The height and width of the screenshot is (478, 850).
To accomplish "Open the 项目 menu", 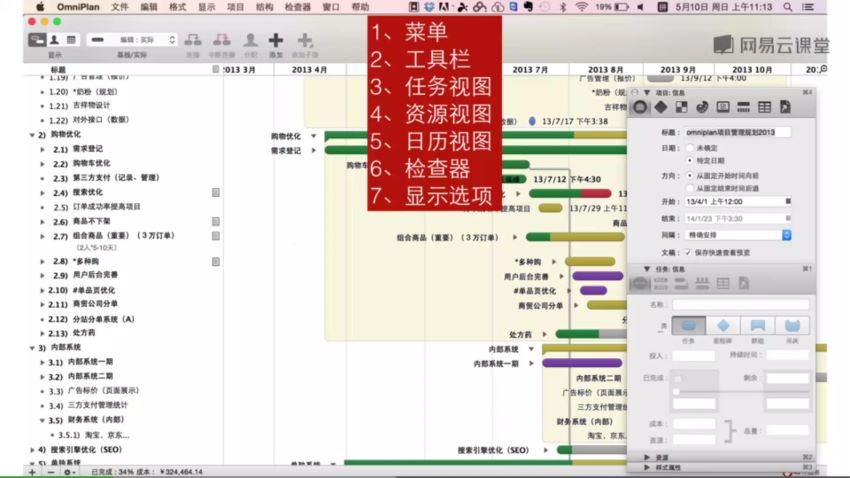I will (235, 7).
